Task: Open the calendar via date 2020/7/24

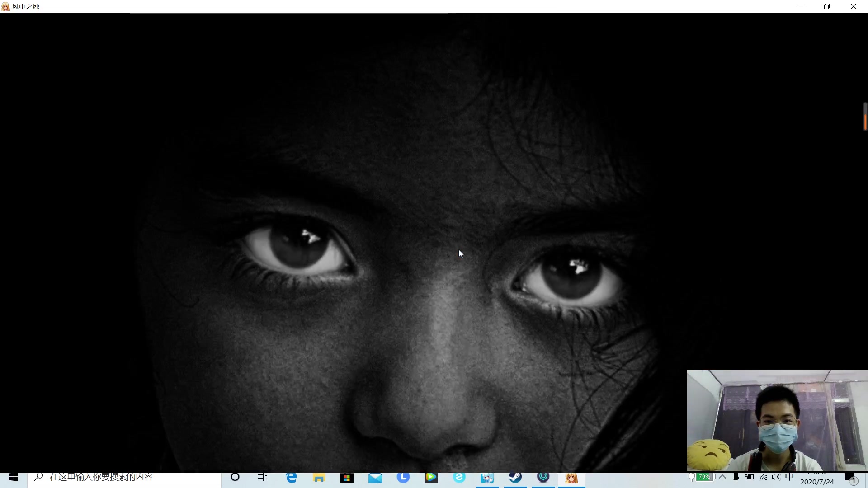Action: point(817,482)
